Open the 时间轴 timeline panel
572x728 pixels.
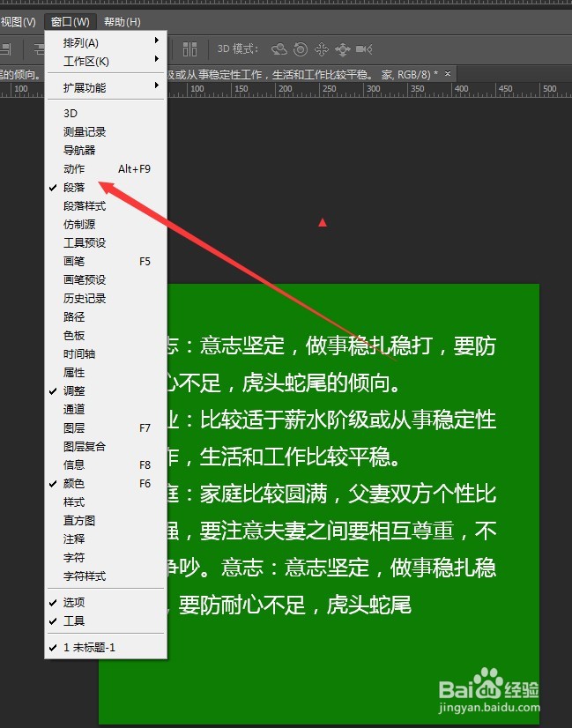(107, 354)
